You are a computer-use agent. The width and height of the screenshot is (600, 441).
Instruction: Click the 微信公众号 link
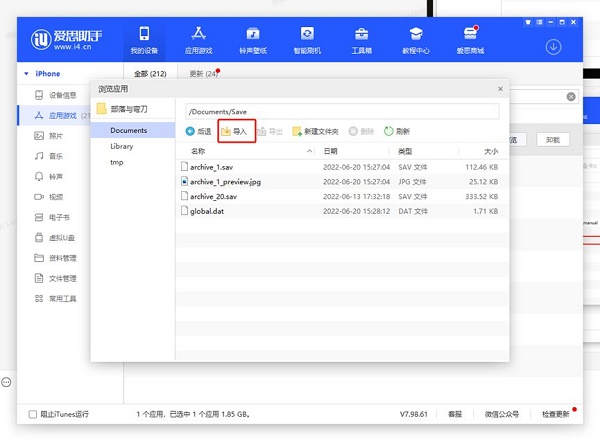tap(502, 414)
